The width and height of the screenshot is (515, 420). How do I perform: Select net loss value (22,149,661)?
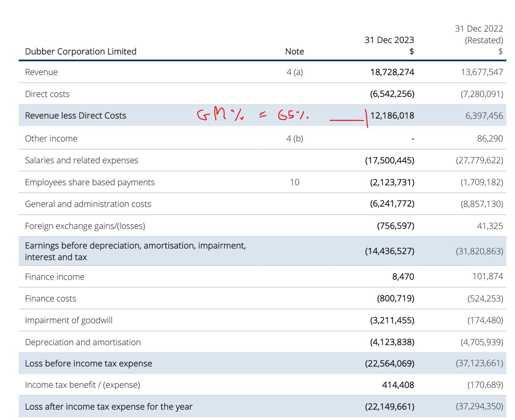point(390,407)
